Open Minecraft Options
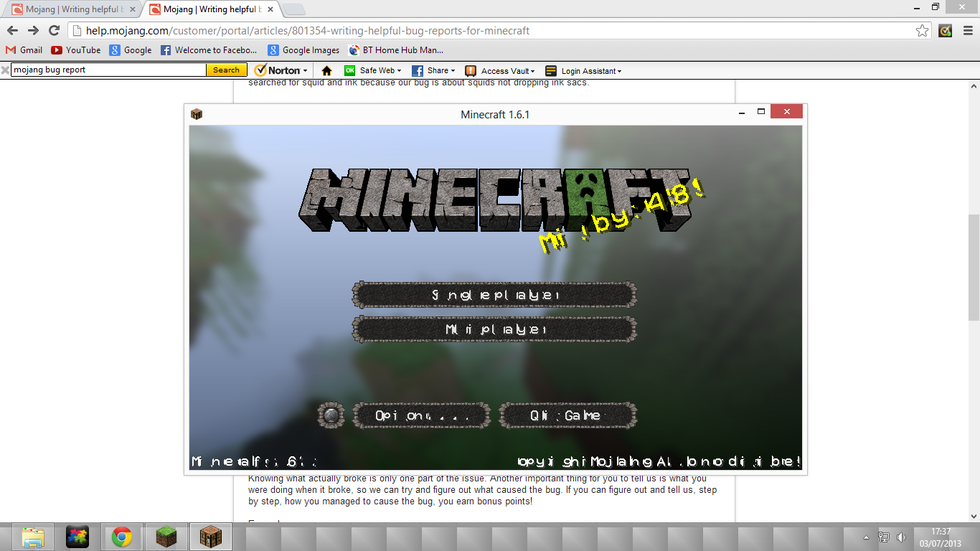Image resolution: width=980 pixels, height=551 pixels. [x=421, y=415]
